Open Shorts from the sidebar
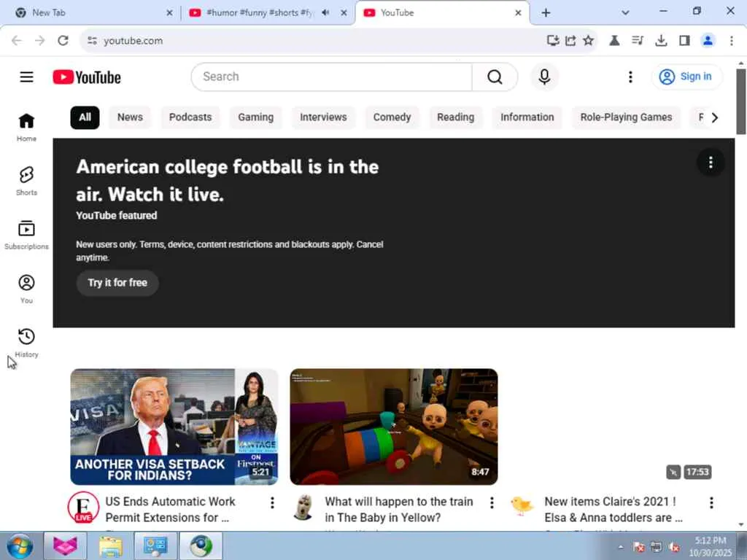 coord(27,181)
